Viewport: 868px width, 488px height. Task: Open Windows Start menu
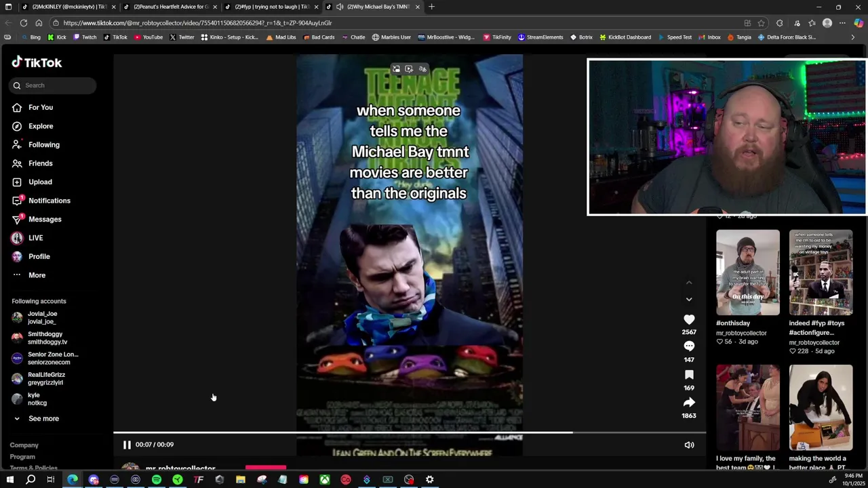[x=9, y=480]
